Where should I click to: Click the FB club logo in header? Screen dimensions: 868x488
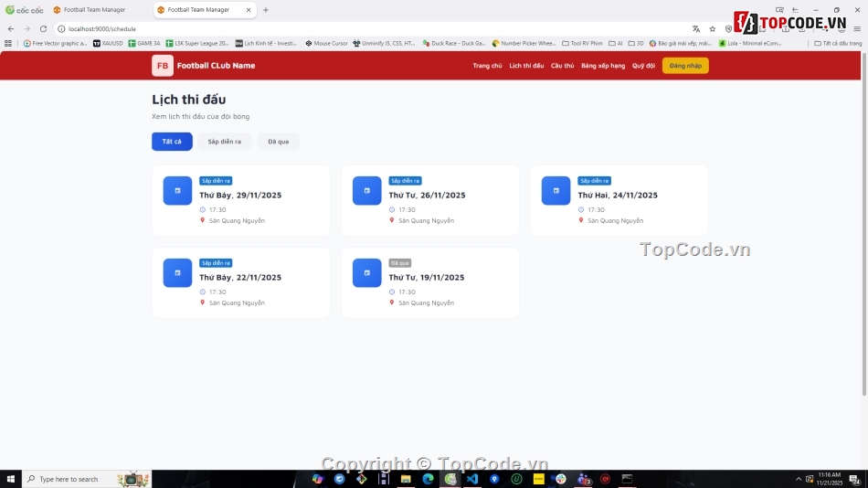point(163,66)
